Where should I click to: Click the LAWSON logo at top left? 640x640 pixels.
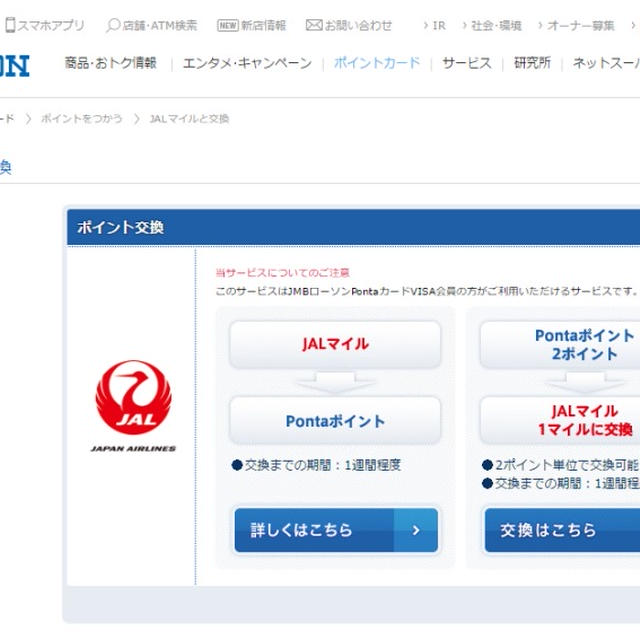click(14, 65)
